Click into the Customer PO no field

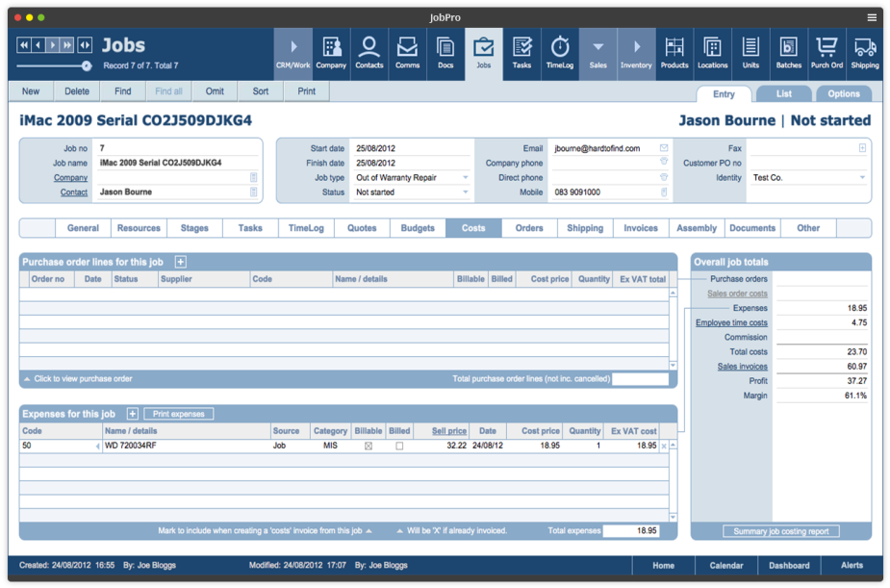pyautogui.click(x=806, y=163)
